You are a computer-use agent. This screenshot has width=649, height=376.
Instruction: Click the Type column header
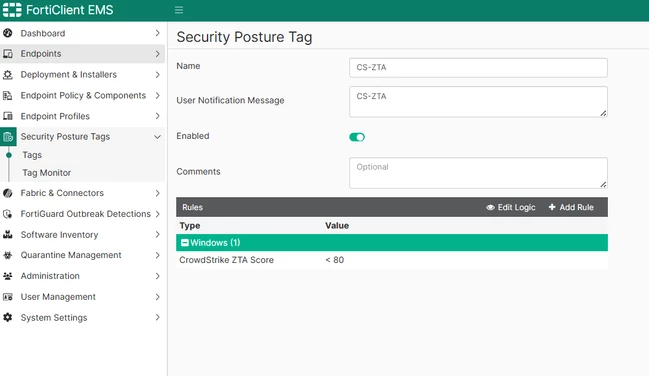click(x=190, y=226)
